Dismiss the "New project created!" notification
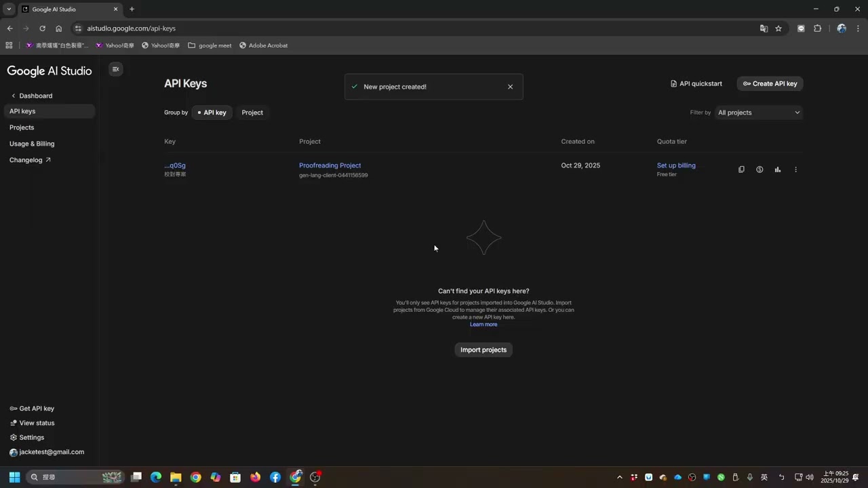 click(x=510, y=87)
